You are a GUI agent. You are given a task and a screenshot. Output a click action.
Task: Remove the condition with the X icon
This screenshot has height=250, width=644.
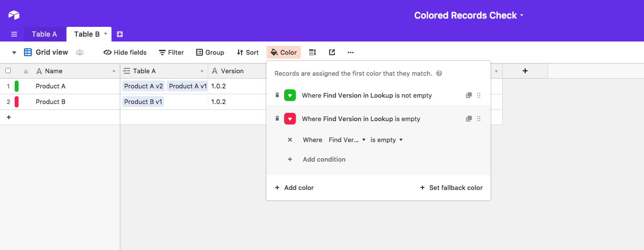coord(290,140)
